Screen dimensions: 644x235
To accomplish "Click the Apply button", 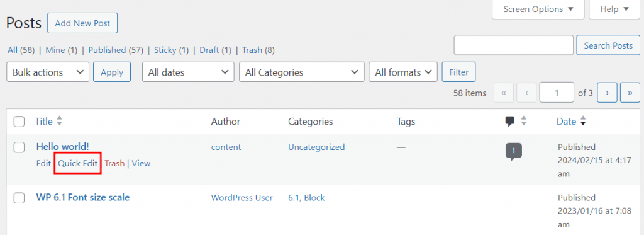I will pos(112,72).
